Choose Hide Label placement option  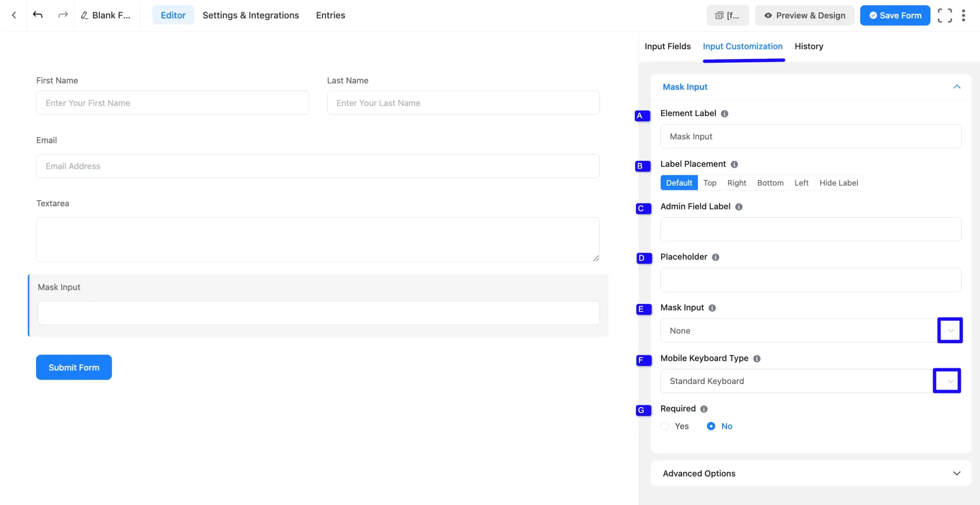[x=838, y=183]
